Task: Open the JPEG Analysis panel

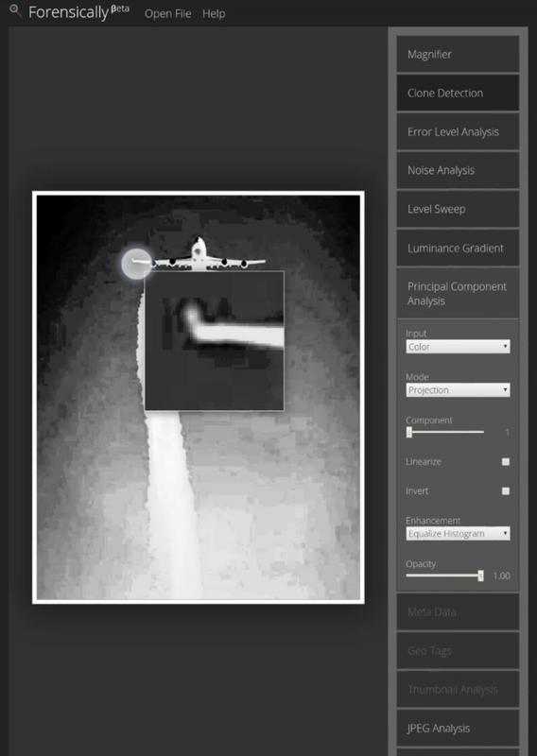Action: (x=458, y=728)
